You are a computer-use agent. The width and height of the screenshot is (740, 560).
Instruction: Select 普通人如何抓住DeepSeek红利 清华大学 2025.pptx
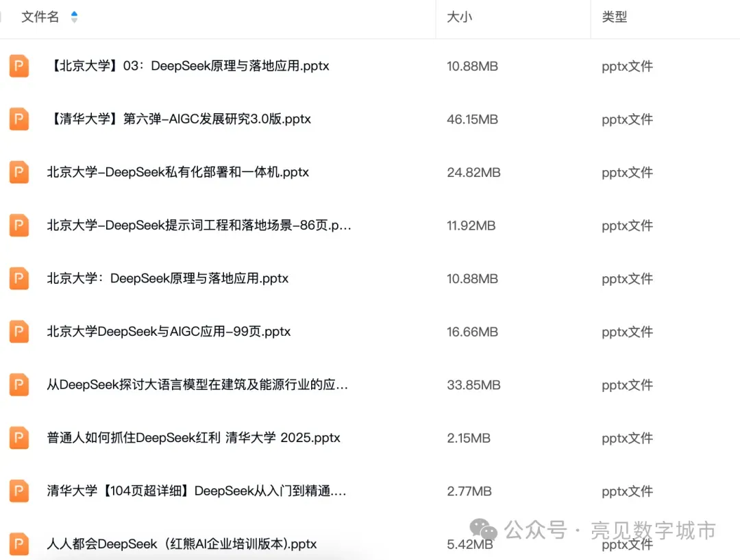193,438
